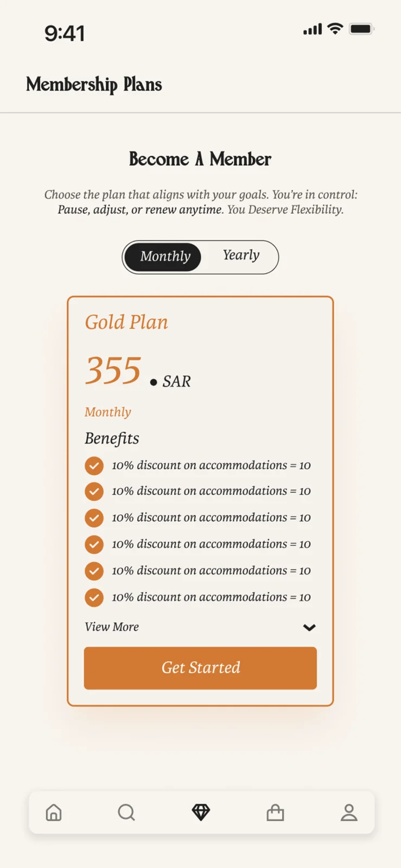Tap the last benefit checkmark
This screenshot has width=401, height=868.
tap(94, 597)
